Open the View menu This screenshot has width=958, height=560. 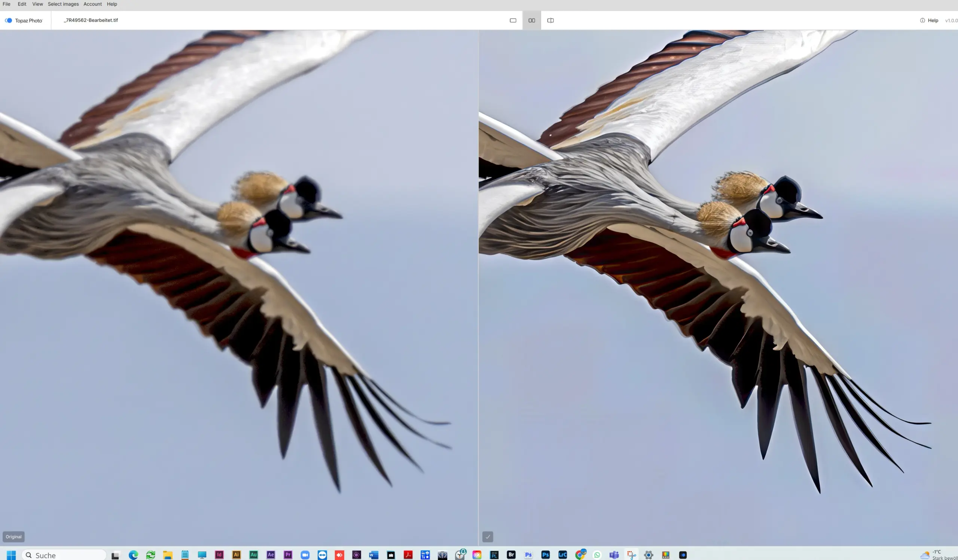pos(37,4)
